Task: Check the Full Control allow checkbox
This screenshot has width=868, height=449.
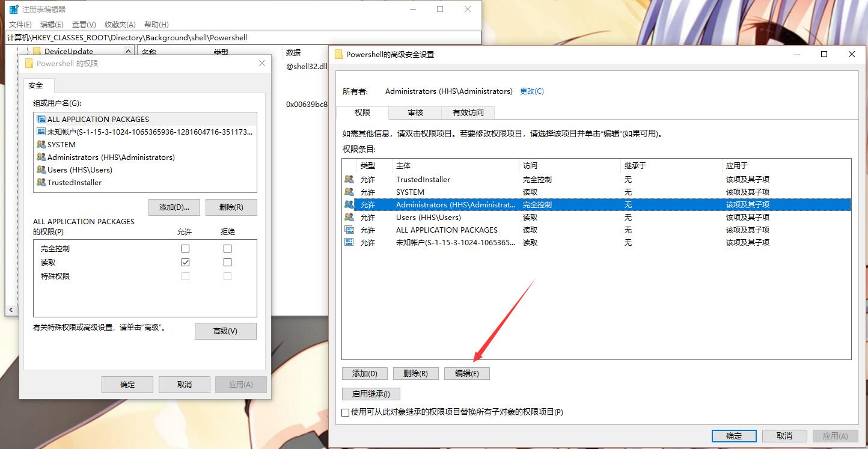Action: pyautogui.click(x=185, y=248)
